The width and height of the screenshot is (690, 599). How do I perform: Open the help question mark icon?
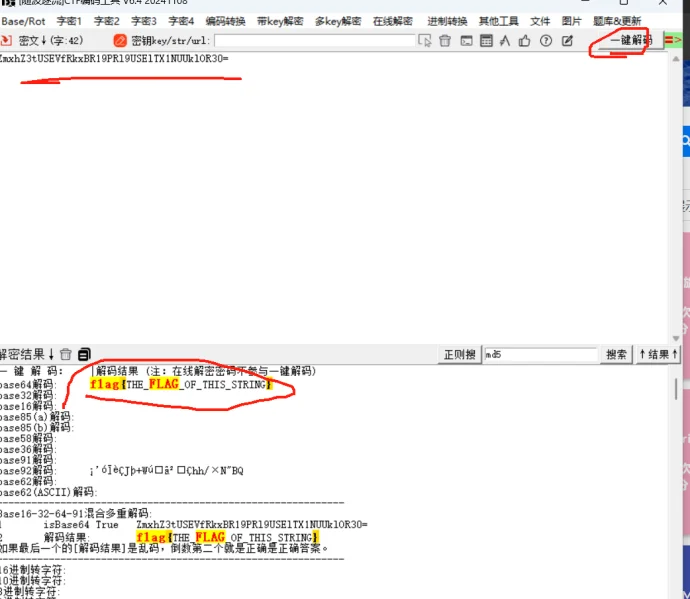(x=546, y=41)
